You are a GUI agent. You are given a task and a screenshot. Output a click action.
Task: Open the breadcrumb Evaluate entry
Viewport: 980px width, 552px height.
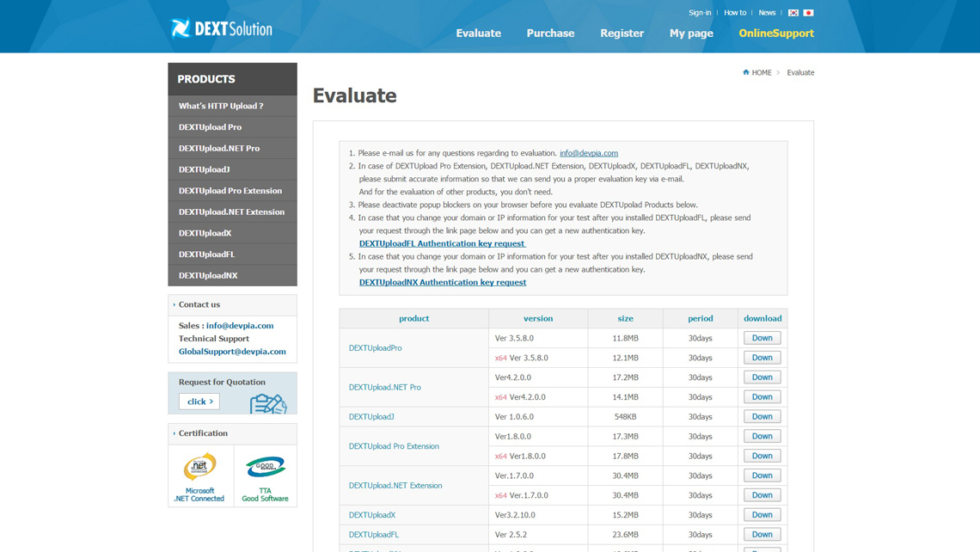(799, 72)
